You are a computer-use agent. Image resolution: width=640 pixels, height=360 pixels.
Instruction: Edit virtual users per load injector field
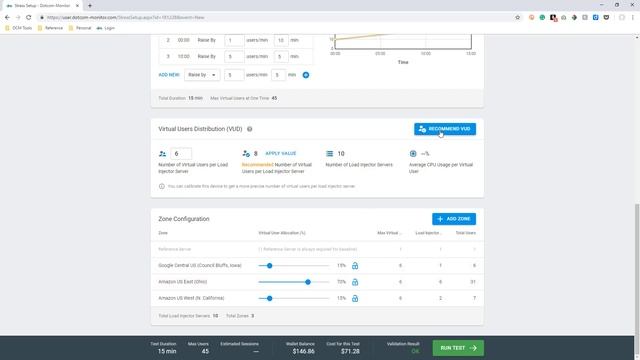[x=181, y=154]
